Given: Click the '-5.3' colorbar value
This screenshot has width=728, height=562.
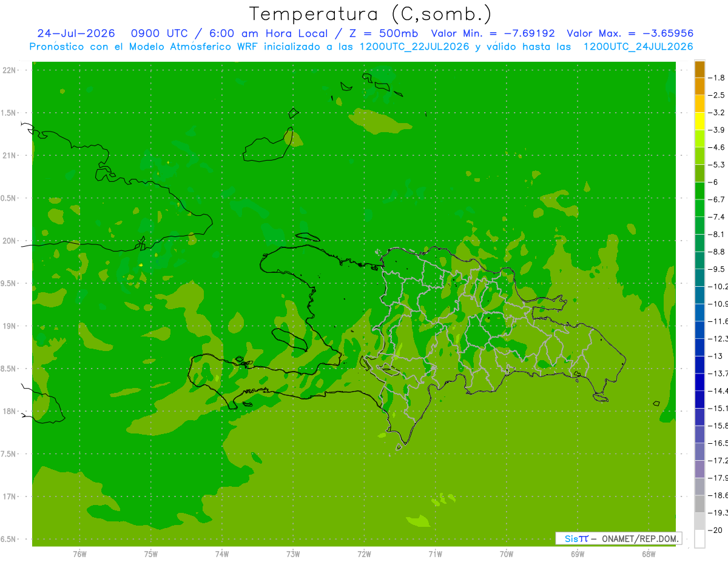Looking at the screenshot, I should (716, 164).
